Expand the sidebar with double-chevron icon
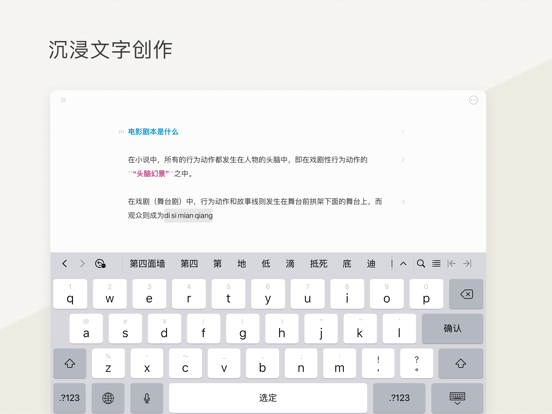This screenshot has height=414, width=552. [63, 100]
